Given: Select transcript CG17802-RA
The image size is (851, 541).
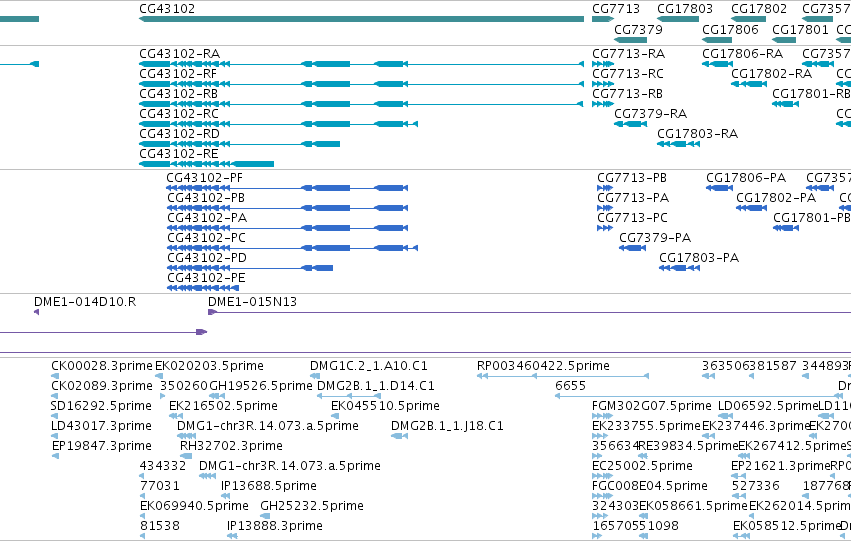Looking at the screenshot, I should click(x=771, y=74).
